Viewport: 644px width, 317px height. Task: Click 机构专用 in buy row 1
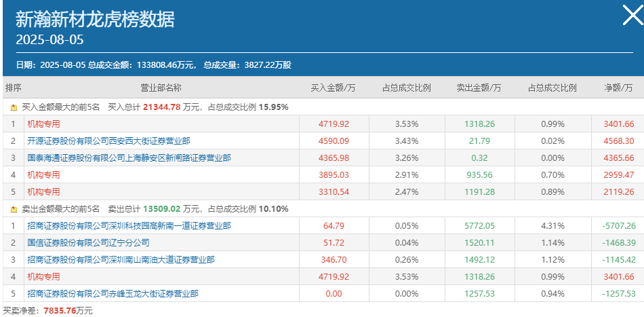43,124
